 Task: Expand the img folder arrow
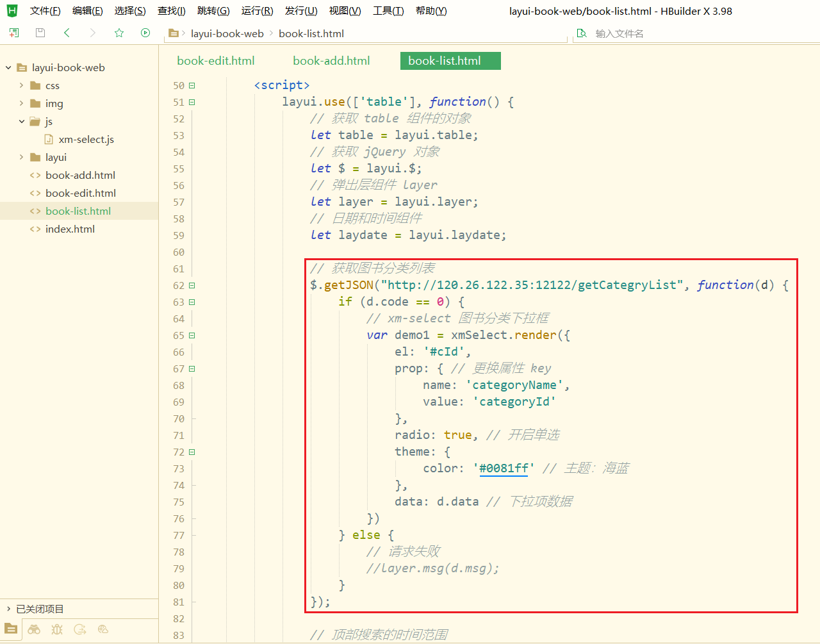21,103
